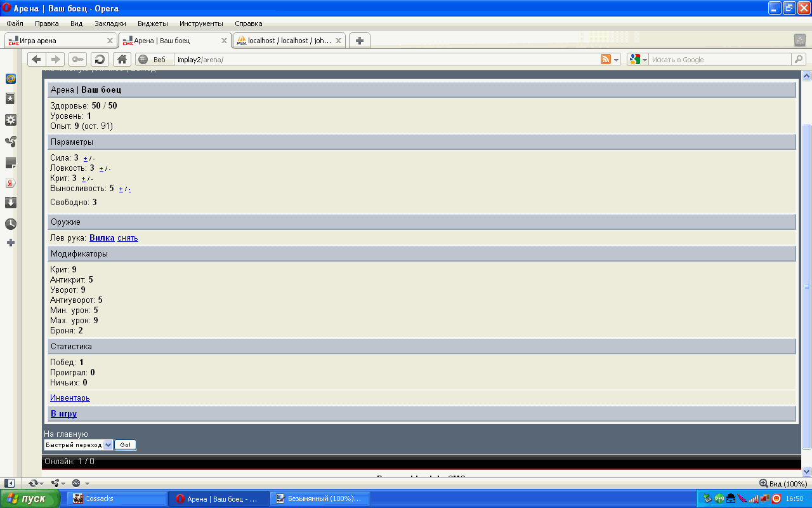This screenshot has height=508, width=812.
Task: Increase Ловкость with its plus link
Action: click(101, 168)
